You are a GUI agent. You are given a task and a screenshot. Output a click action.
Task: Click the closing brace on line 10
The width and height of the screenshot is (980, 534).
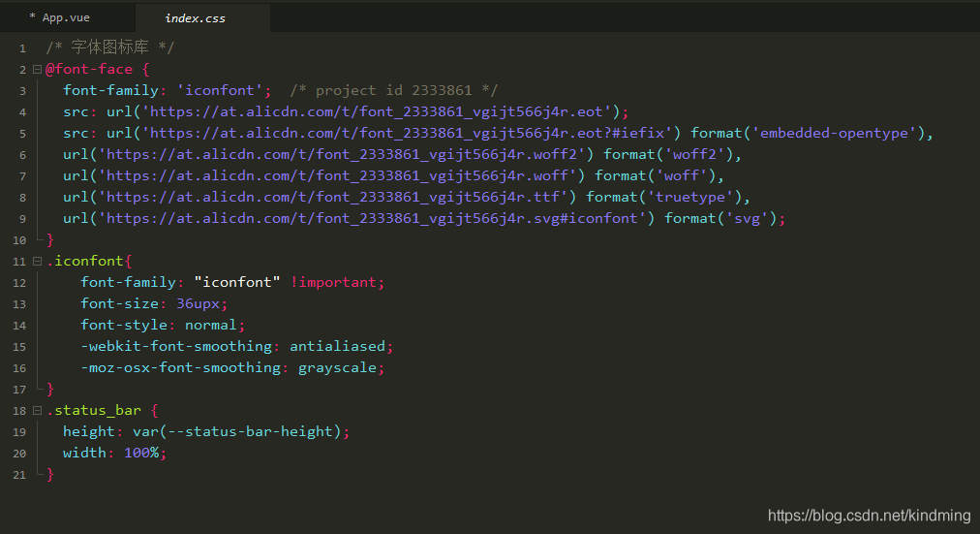coord(50,239)
